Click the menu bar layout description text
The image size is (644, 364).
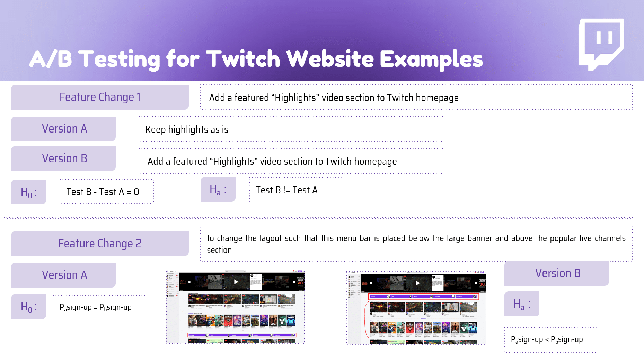point(416,244)
